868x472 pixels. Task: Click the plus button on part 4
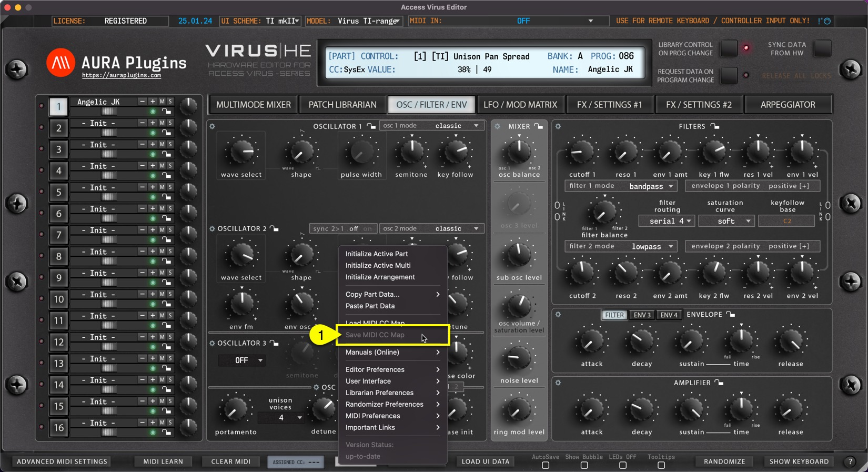click(x=153, y=166)
